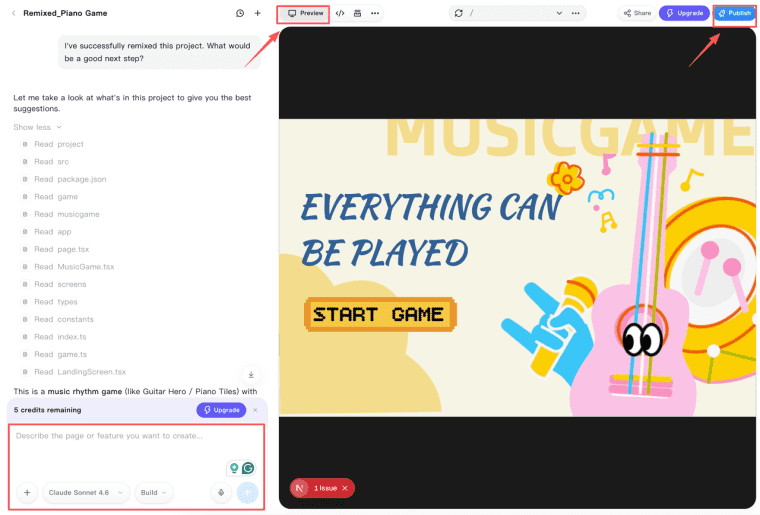The image size is (760, 515).
Task: Open the database storage icon
Action: coord(357,14)
